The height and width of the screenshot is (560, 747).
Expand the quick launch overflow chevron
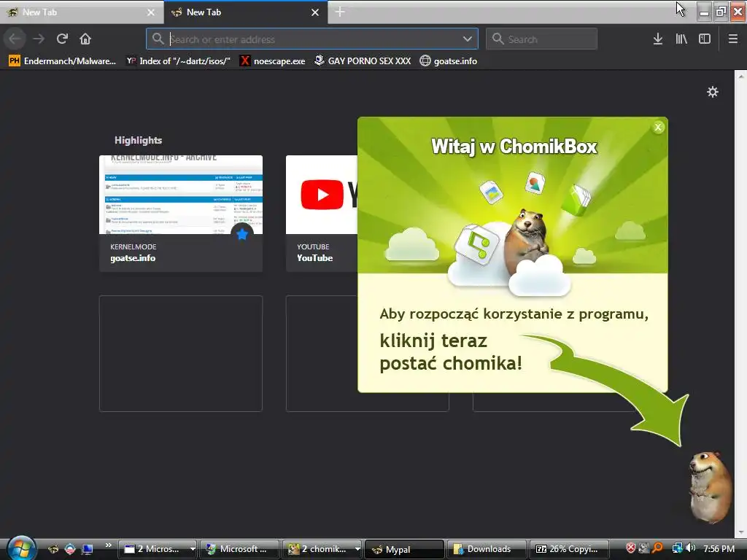pos(108,545)
